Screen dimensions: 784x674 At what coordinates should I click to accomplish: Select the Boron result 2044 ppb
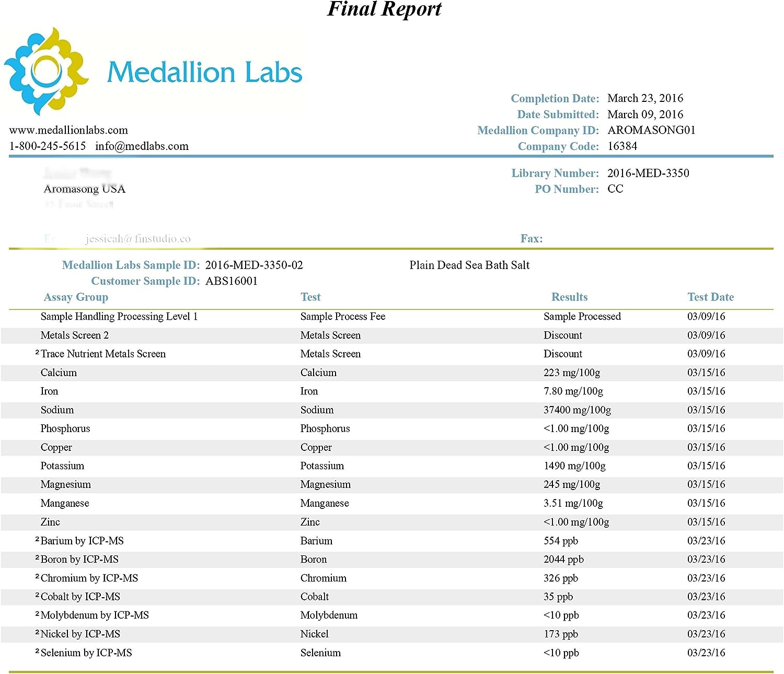563,560
